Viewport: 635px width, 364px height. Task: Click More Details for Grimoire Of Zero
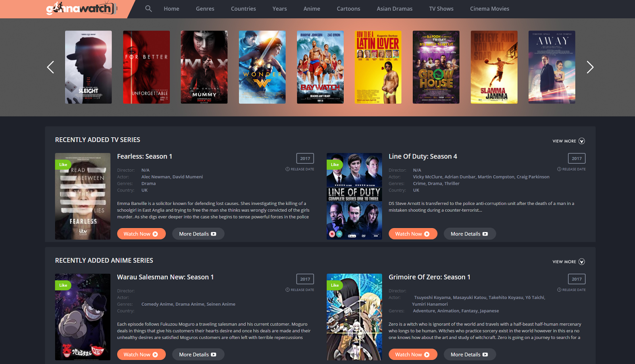click(x=470, y=354)
